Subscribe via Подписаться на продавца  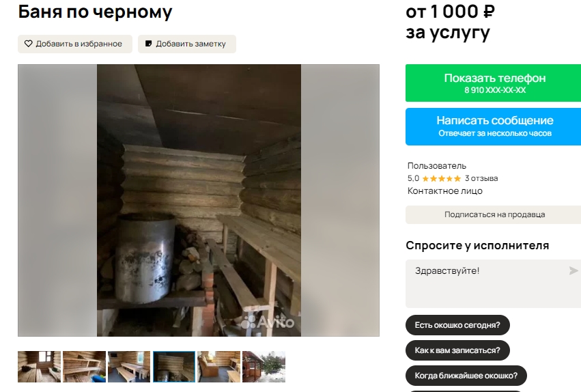coord(494,214)
